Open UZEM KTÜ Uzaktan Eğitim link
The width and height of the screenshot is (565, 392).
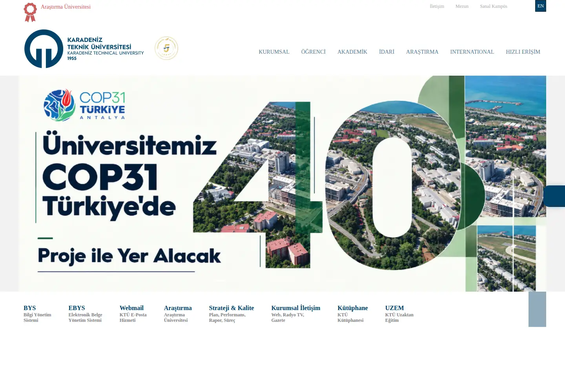399,314
